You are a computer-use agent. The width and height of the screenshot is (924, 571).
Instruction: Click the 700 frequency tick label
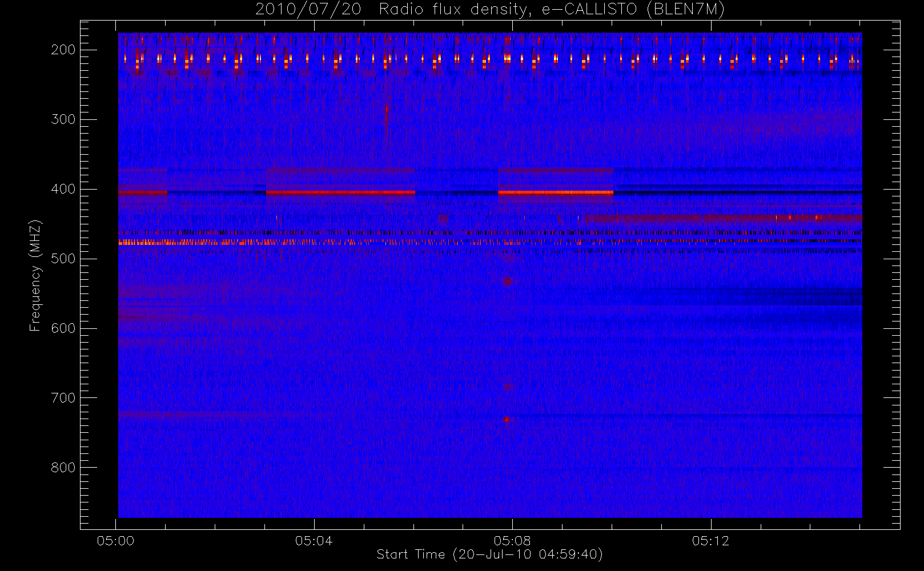63,398
